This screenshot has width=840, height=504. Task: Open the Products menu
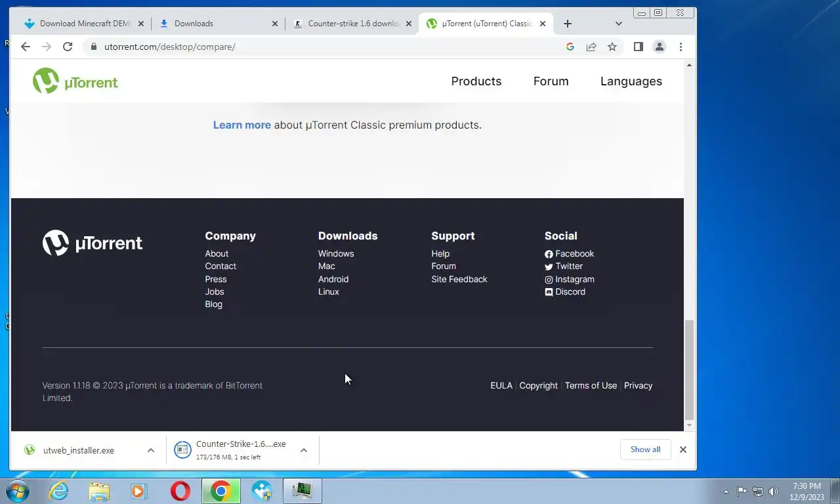476,81
